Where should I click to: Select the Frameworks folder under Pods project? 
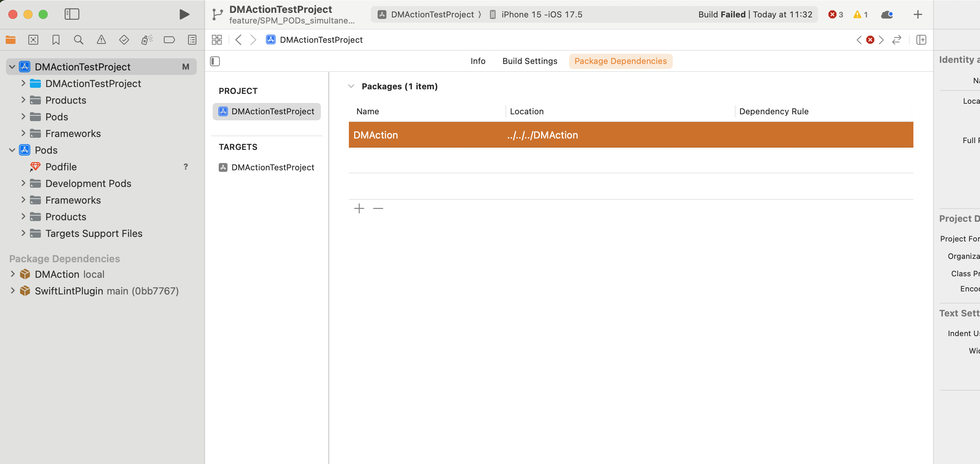[x=73, y=200]
